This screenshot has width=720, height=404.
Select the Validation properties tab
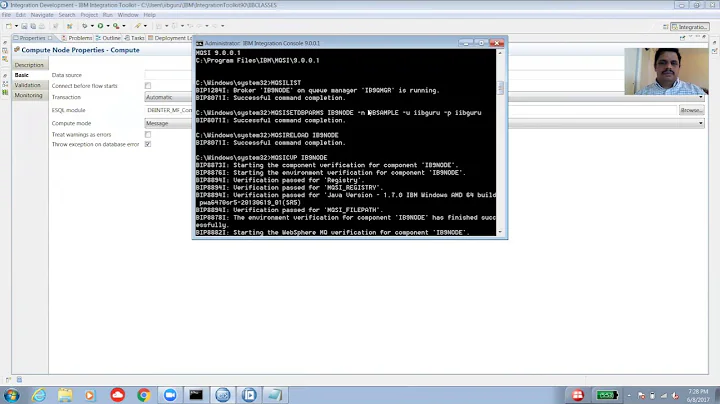coord(29,85)
